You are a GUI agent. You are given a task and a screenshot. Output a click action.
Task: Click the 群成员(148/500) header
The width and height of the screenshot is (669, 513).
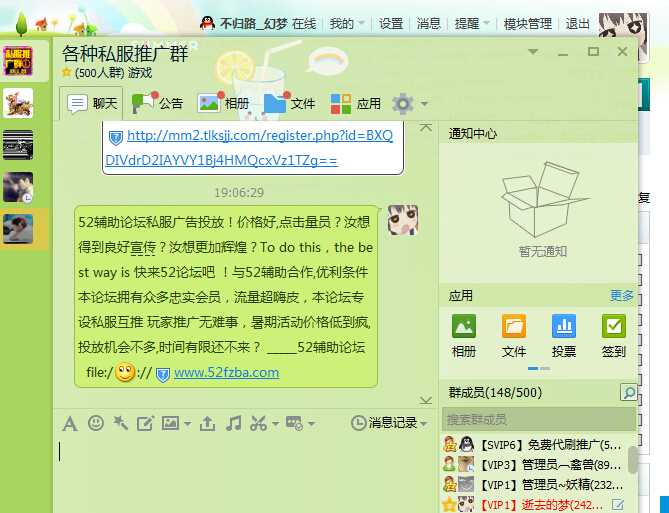tap(495, 392)
